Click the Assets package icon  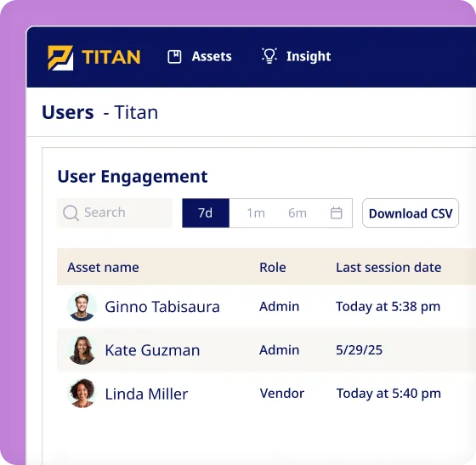(174, 57)
